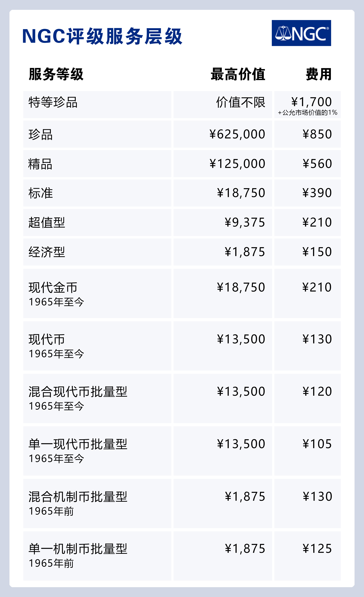364x597 pixels.
Task: Click the ¥105 fee for 单一现代币批量型
Action: (x=317, y=444)
